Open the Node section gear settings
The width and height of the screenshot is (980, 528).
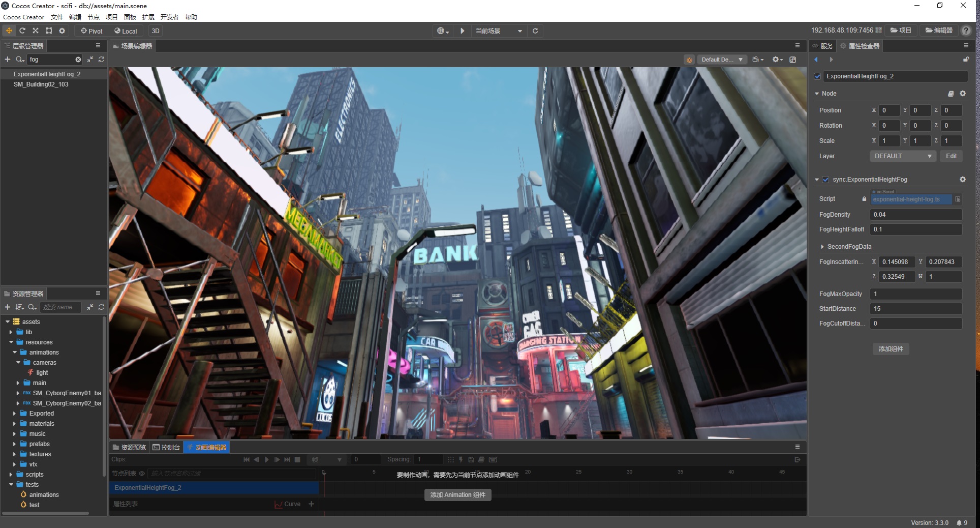click(962, 94)
